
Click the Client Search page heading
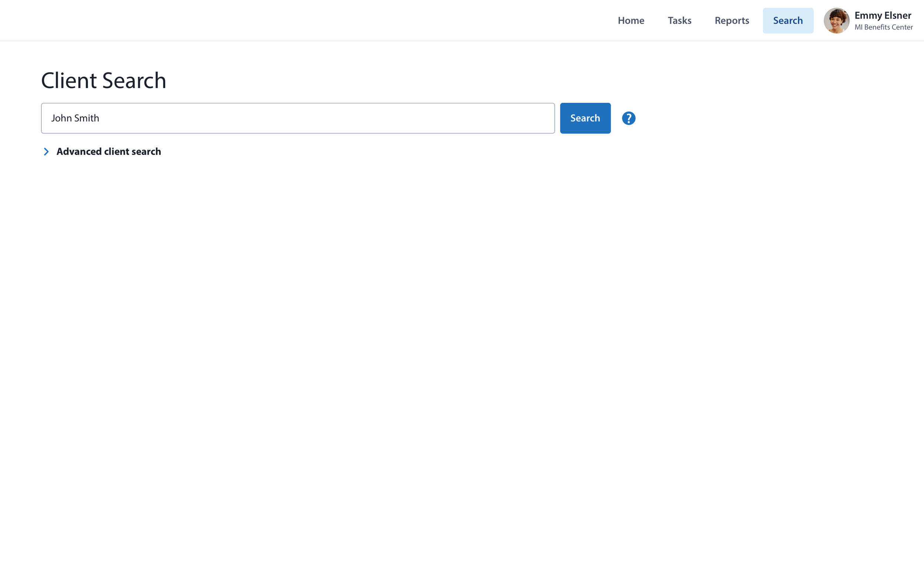coord(103,81)
